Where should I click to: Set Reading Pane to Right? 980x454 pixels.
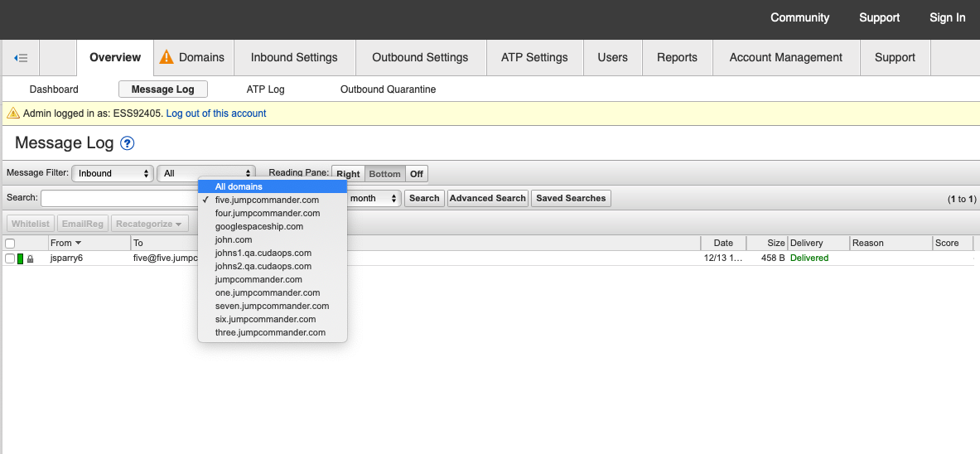click(x=348, y=174)
